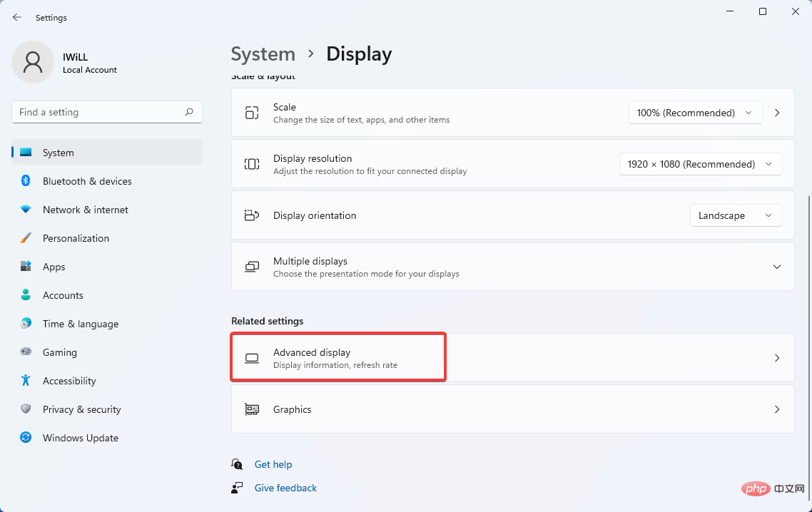Click the Bluetooth icon in sidebar
The height and width of the screenshot is (512, 812).
[26, 180]
